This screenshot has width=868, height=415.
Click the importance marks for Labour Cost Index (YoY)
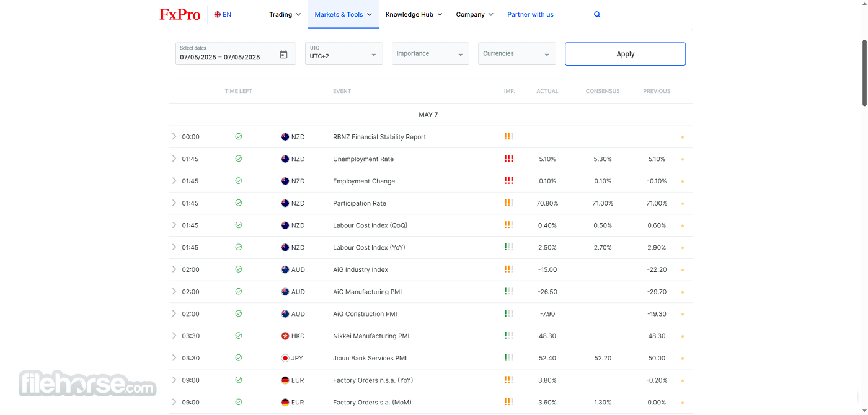[508, 247]
